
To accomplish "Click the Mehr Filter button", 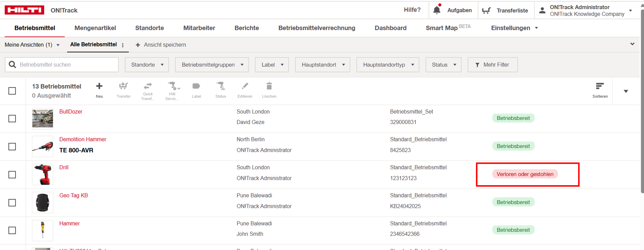I will pos(492,65).
